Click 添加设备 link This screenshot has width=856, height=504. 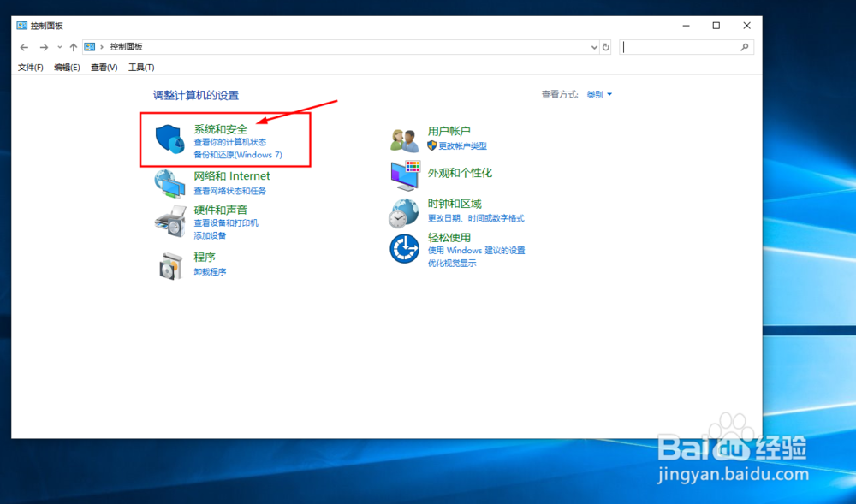(x=211, y=235)
